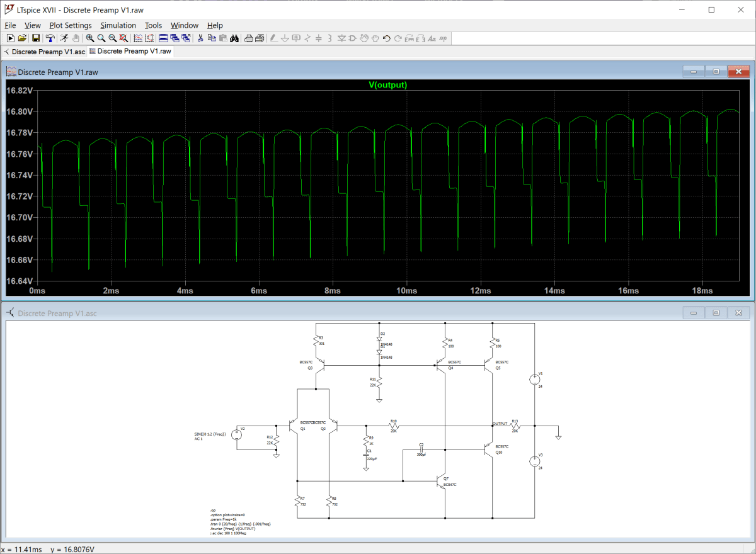
Task: Click the Print icon
Action: pos(260,38)
